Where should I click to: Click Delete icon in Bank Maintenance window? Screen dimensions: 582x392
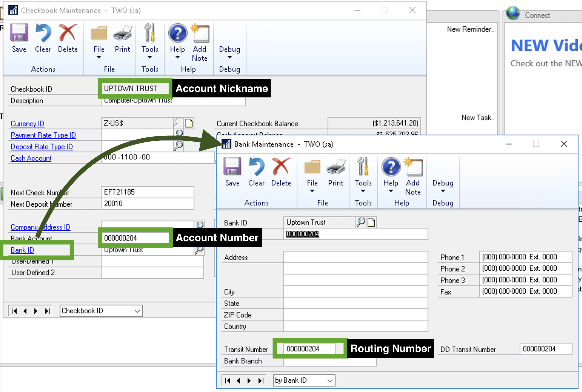click(x=281, y=166)
